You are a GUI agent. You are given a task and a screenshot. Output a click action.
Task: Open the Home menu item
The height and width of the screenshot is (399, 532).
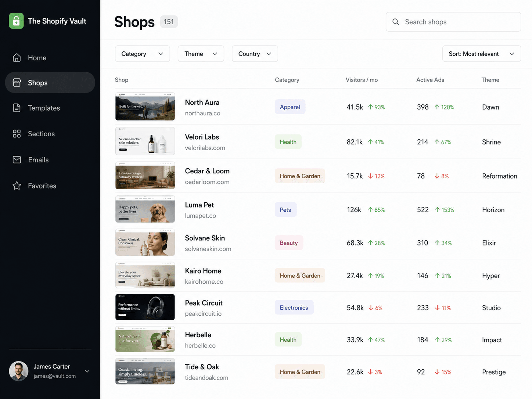click(50, 58)
